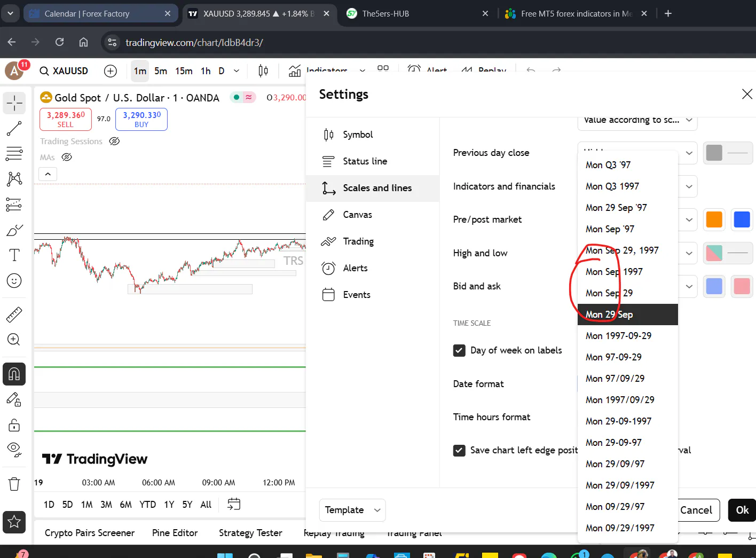Click the BUY price button
The width and height of the screenshot is (756, 558).
click(141, 119)
